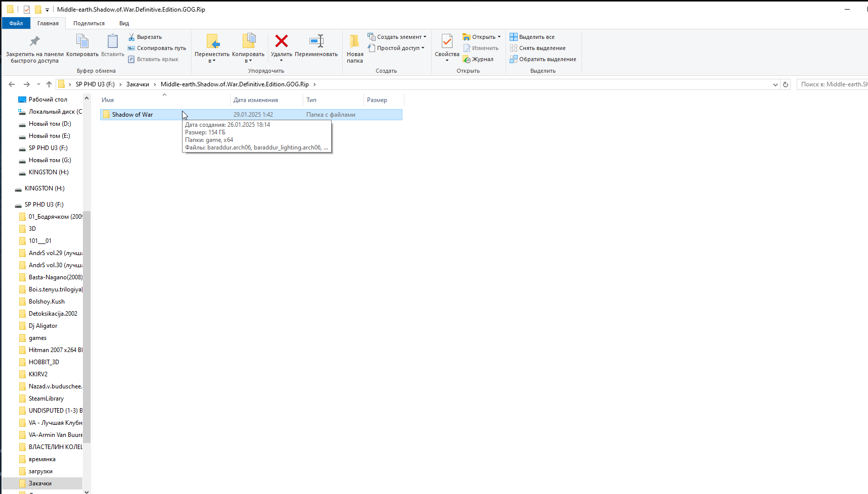
Task: Click Обратить выделение invert selection
Action: [x=543, y=59]
